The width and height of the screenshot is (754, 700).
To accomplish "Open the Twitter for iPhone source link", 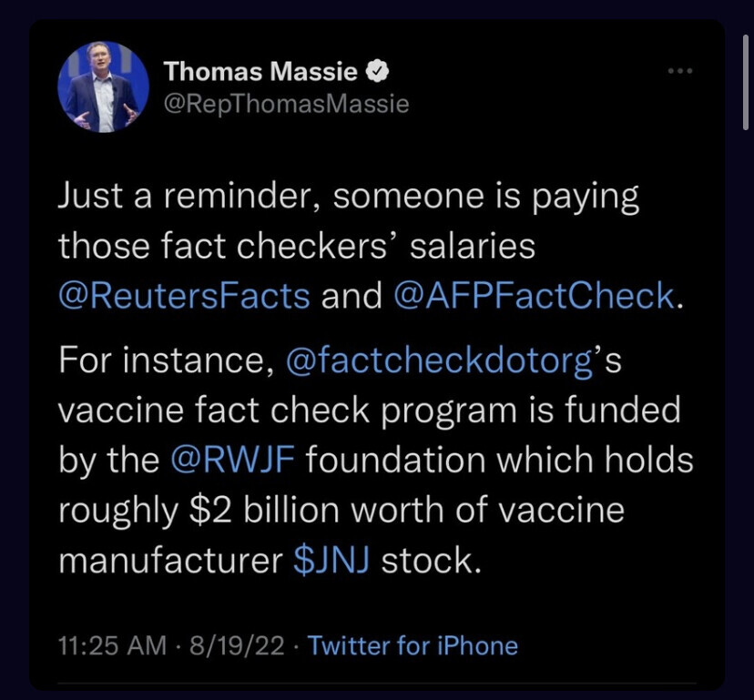I will click(413, 645).
